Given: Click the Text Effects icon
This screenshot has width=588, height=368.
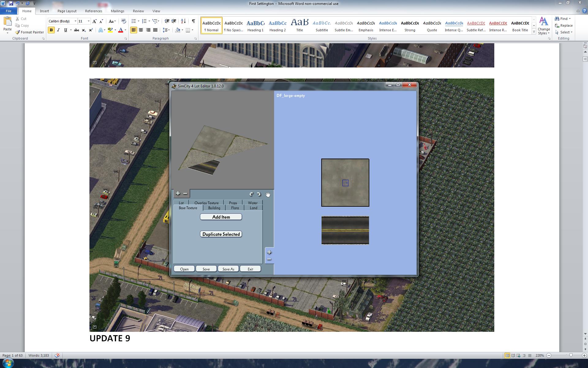Looking at the screenshot, I should point(101,30).
